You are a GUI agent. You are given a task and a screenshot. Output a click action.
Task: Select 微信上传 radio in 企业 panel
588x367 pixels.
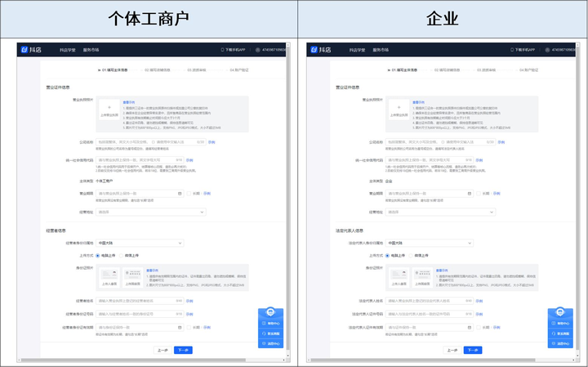coord(411,256)
